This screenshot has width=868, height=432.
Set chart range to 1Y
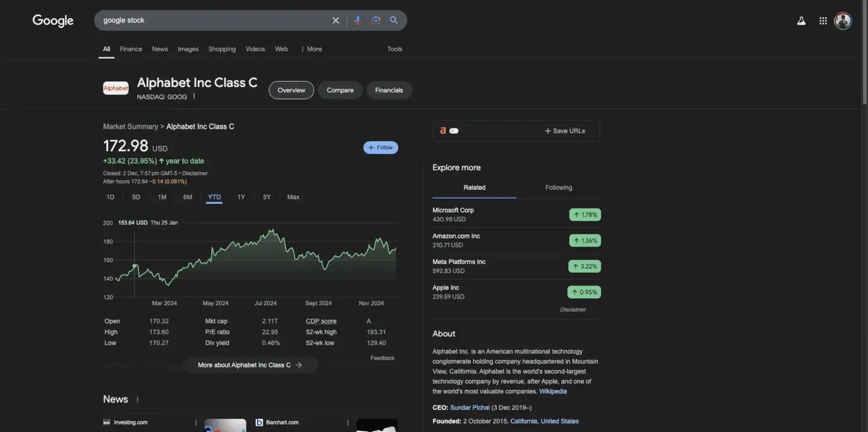click(241, 197)
